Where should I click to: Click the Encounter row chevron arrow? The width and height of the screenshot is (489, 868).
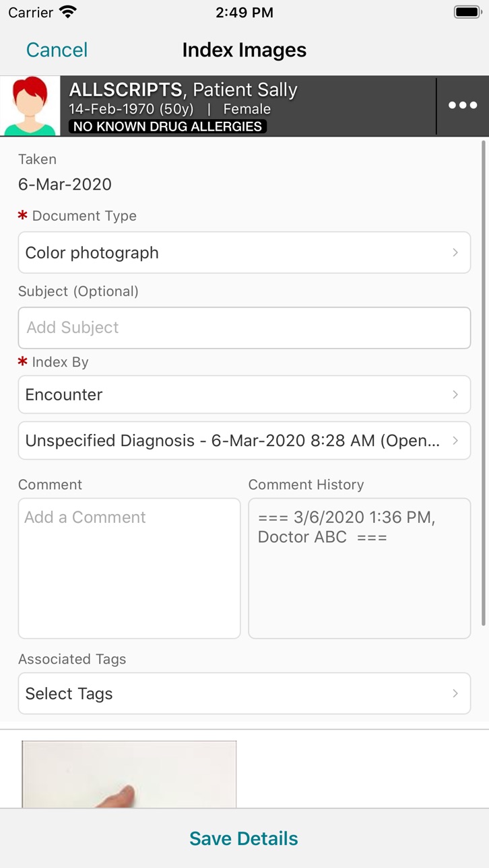click(x=455, y=394)
